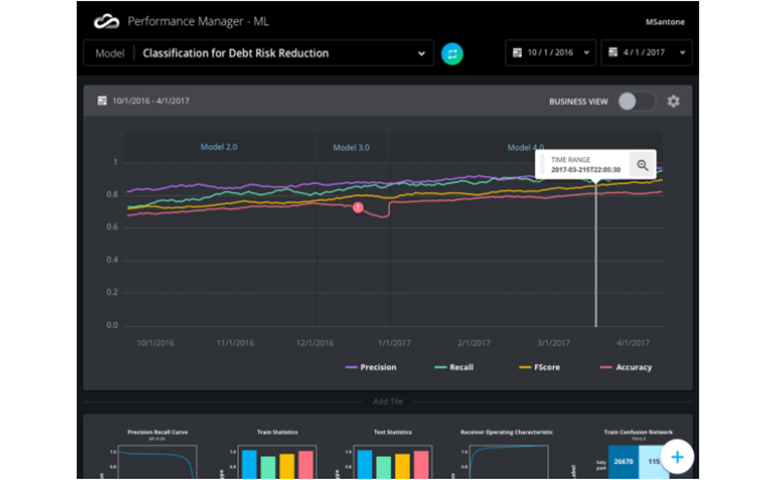
Task: Select the Model 2.0 section header
Action: pos(219,147)
